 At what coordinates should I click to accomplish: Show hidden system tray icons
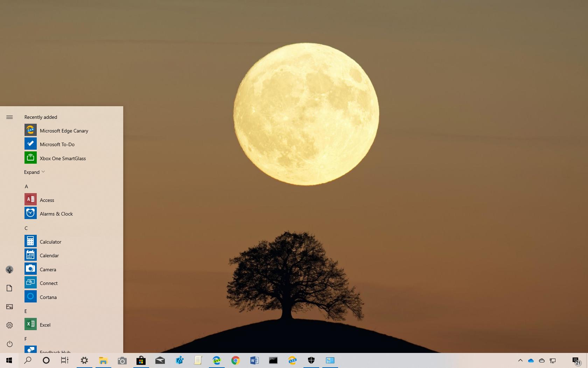tap(520, 360)
